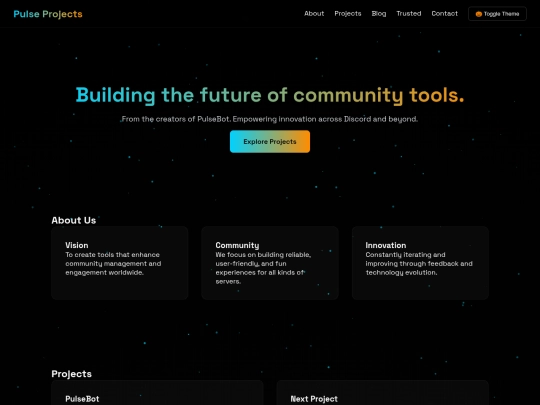Open the Next Project card
The image size is (540, 405).
coord(382,393)
